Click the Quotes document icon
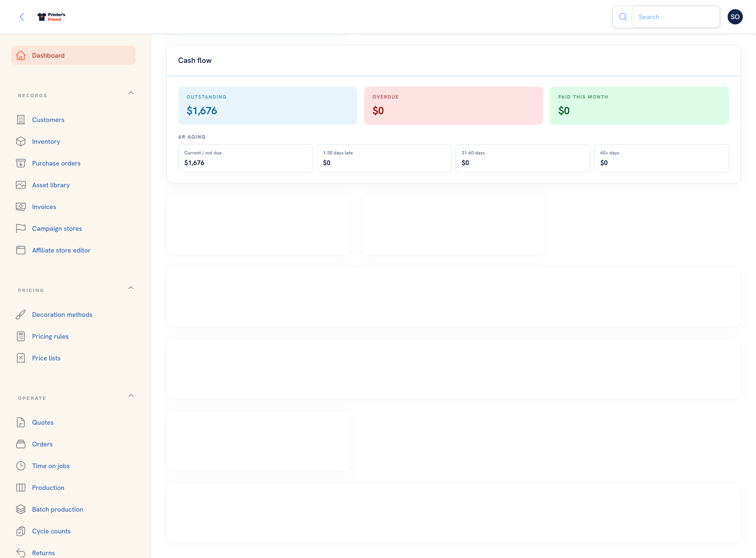The width and height of the screenshot is (756, 558). [21, 422]
